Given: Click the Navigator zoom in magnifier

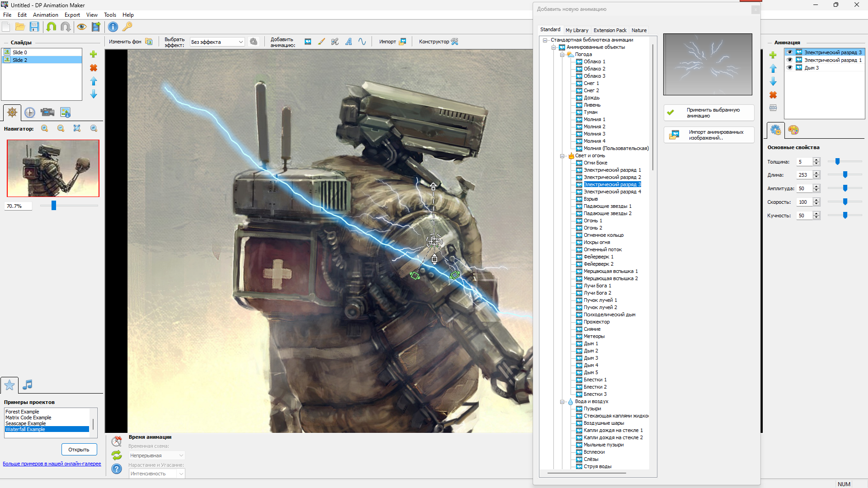Looking at the screenshot, I should point(45,129).
